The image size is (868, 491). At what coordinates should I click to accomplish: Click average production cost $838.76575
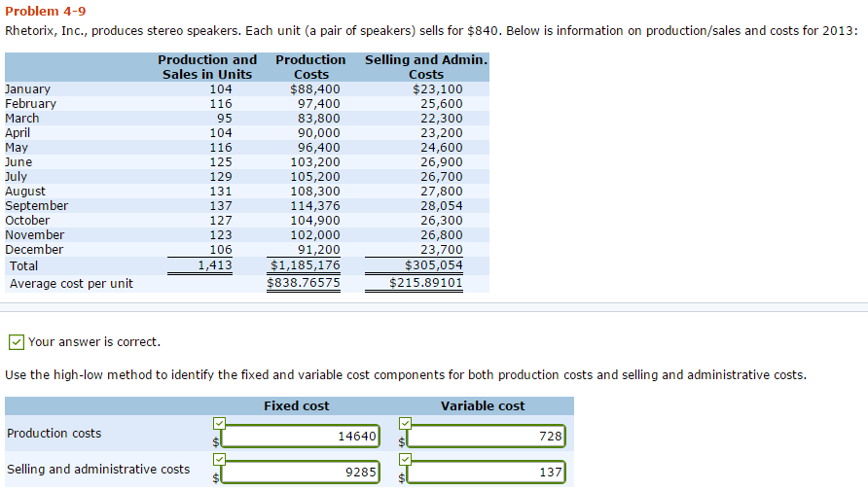click(x=304, y=283)
